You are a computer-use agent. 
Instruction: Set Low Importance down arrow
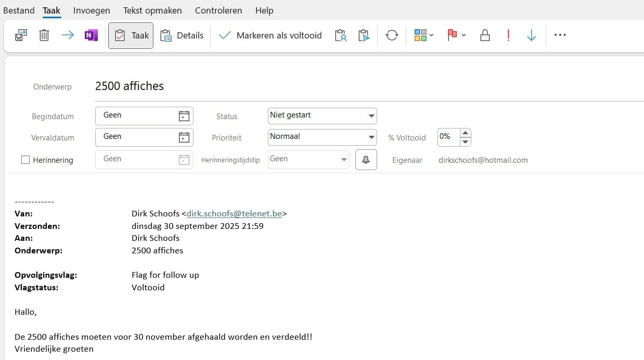point(531,35)
